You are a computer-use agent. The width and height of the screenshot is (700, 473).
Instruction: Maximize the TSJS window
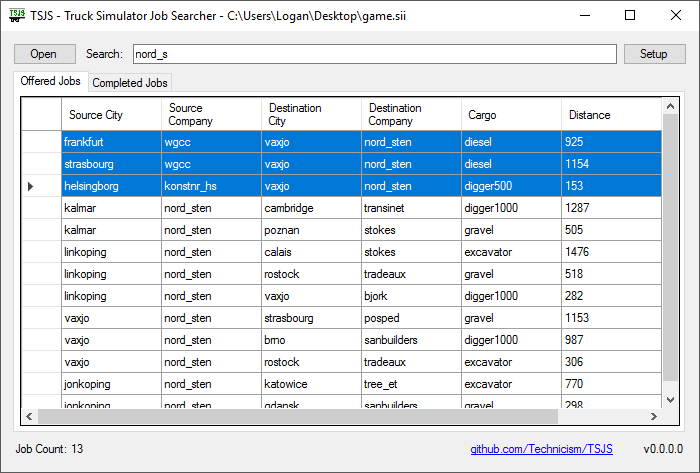click(x=630, y=16)
